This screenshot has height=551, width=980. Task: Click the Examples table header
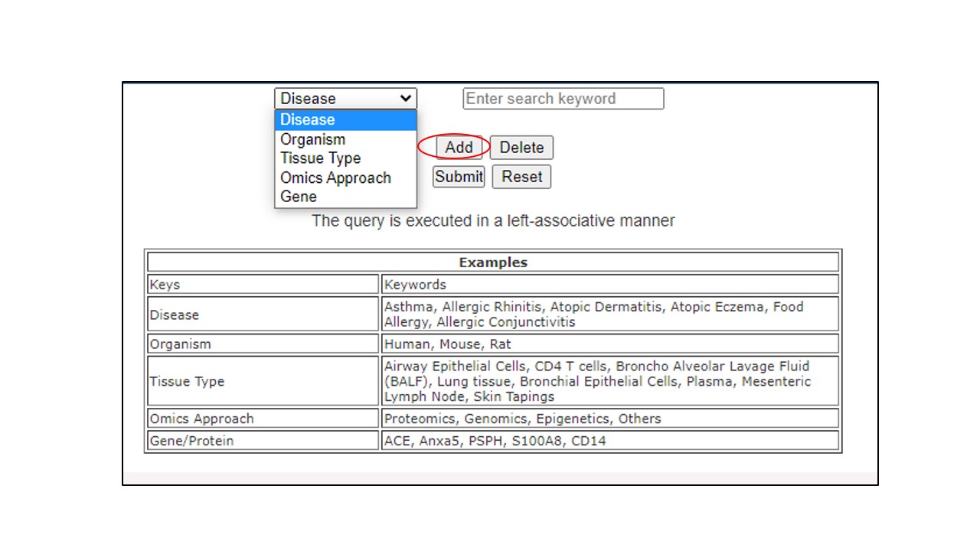tap(493, 262)
